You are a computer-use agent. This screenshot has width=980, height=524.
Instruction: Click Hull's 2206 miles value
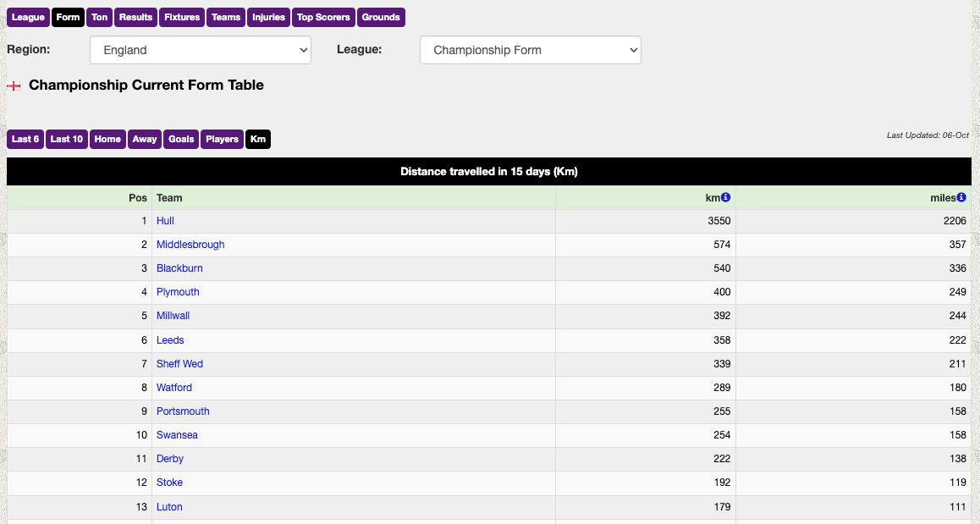coord(955,221)
